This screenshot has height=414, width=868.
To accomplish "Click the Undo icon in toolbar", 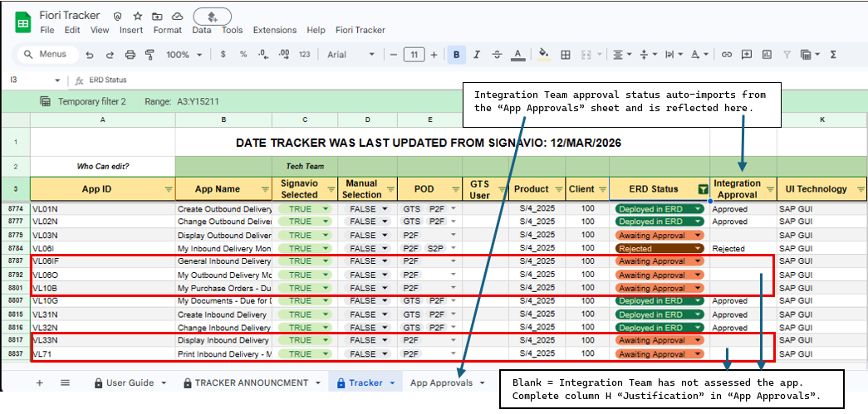I will click(x=89, y=55).
